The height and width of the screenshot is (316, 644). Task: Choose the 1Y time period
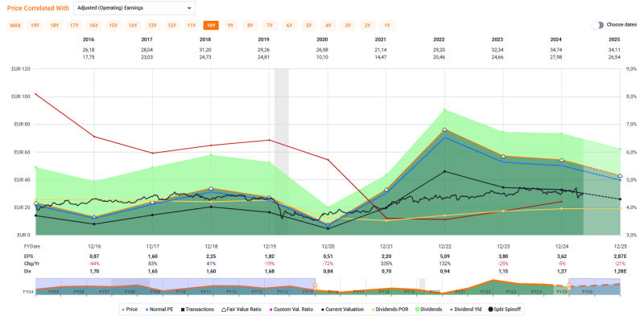[x=387, y=26]
